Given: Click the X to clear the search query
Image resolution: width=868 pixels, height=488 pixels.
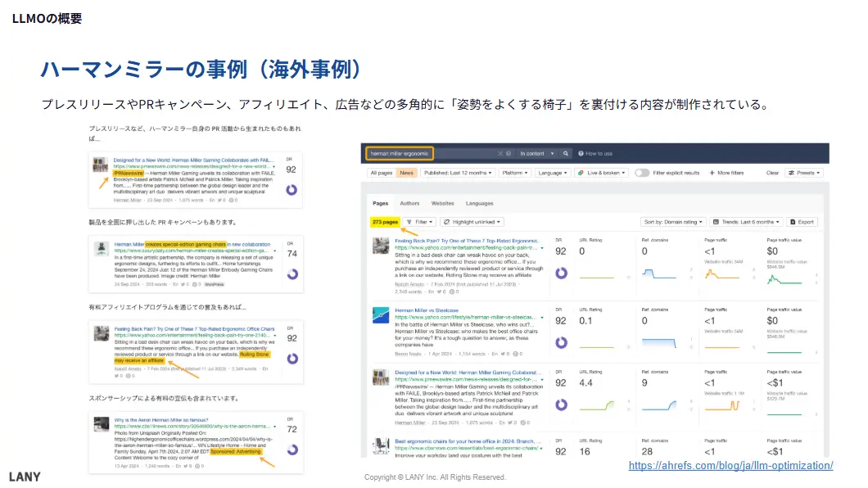Looking at the screenshot, I should tap(500, 152).
